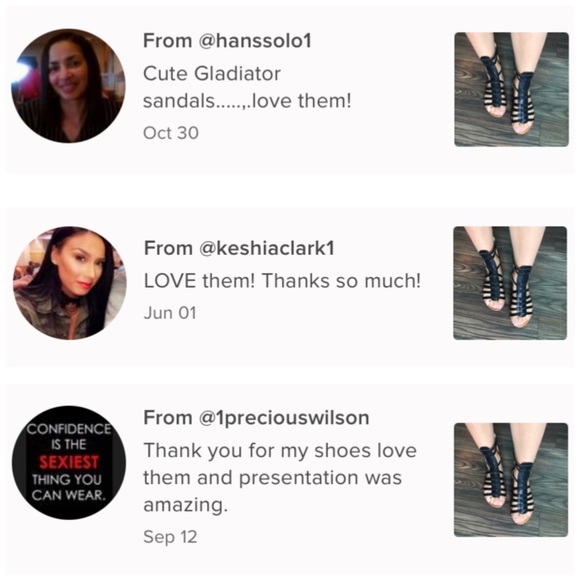The width and height of the screenshot is (580, 580).
Task: Select the 'Cute Gladiator sandals' comment text
Action: coord(247,87)
